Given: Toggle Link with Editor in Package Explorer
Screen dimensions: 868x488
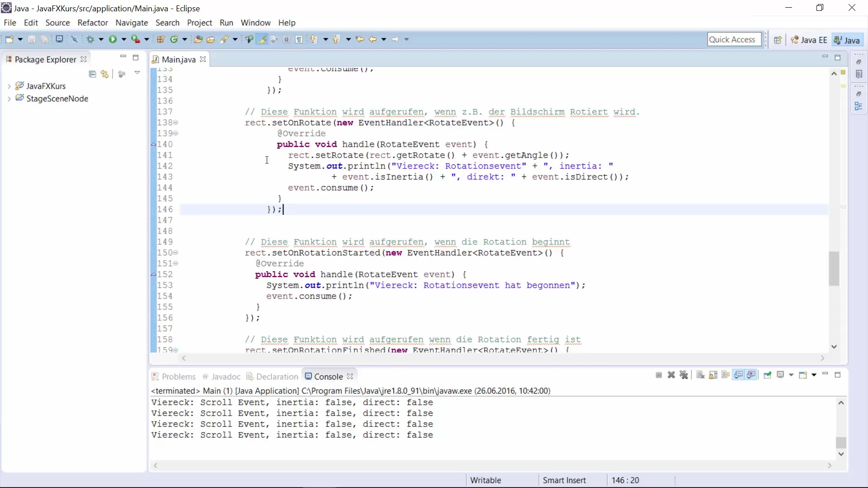Looking at the screenshot, I should 105,74.
